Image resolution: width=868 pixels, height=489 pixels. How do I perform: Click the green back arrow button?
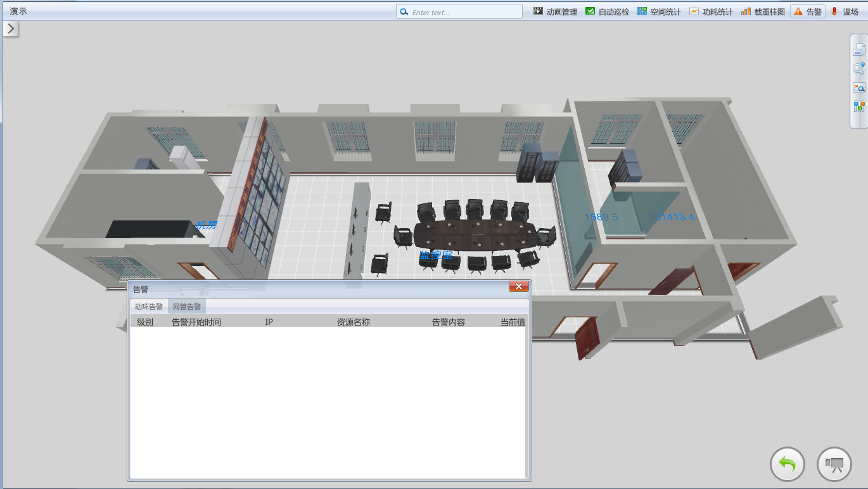click(787, 464)
